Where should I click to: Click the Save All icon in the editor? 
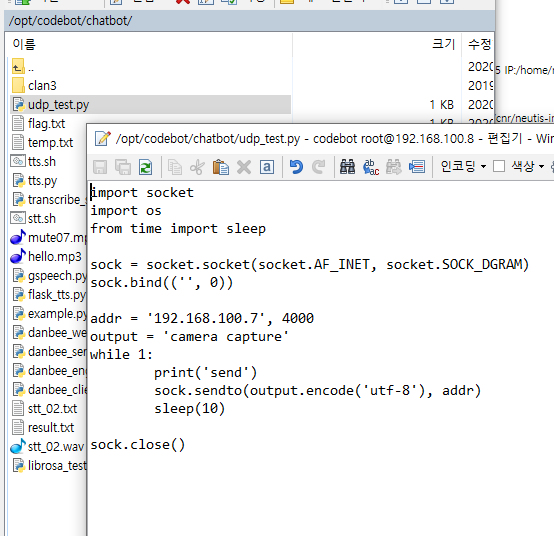[x=123, y=167]
